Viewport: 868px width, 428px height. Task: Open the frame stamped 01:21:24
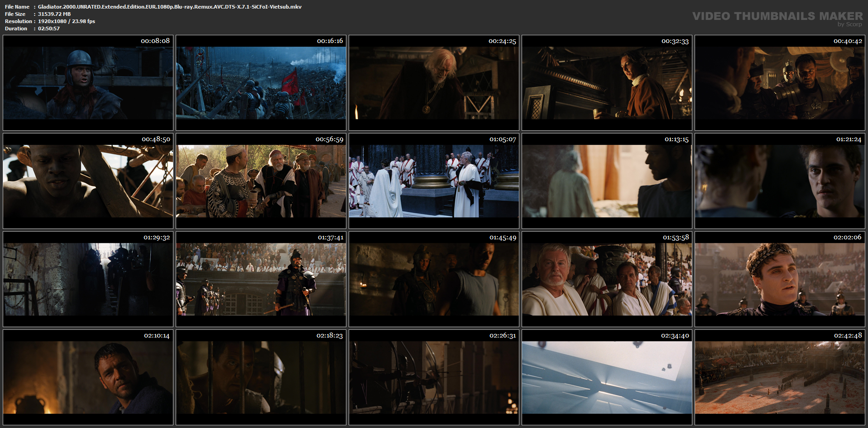pyautogui.click(x=780, y=181)
